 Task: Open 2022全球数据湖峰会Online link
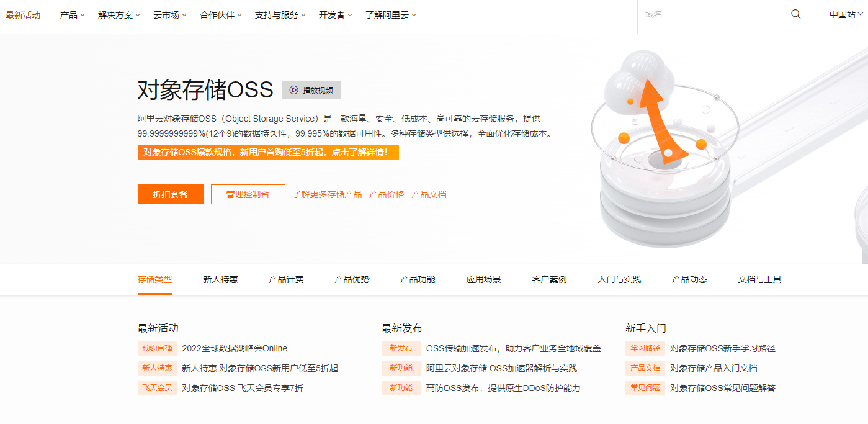pyautogui.click(x=235, y=348)
